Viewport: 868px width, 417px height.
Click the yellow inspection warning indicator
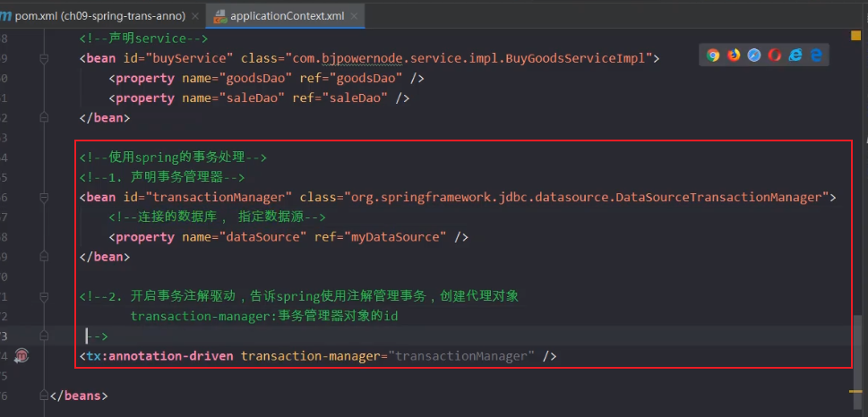coord(855,36)
